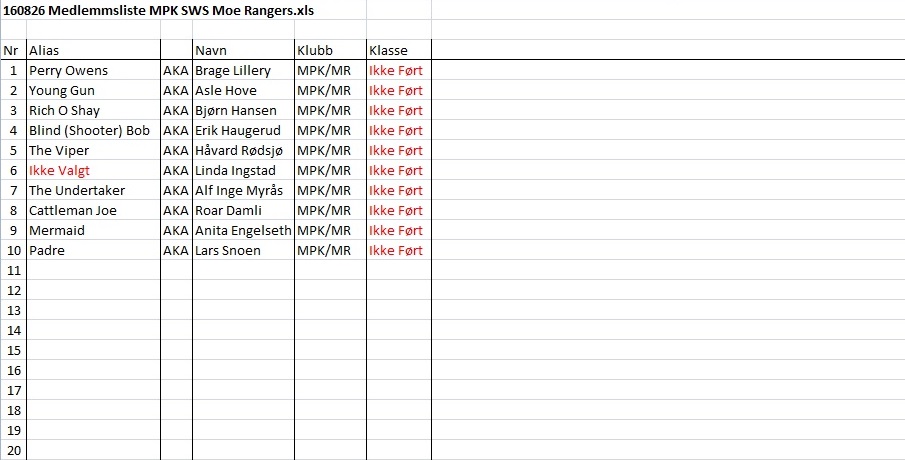Click the Alias column header cell
The image size is (905, 460).
pos(94,50)
